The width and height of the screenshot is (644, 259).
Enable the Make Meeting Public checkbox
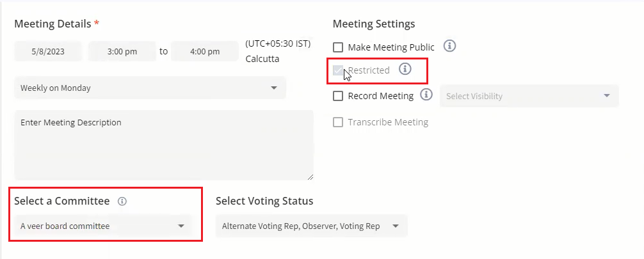tap(338, 47)
